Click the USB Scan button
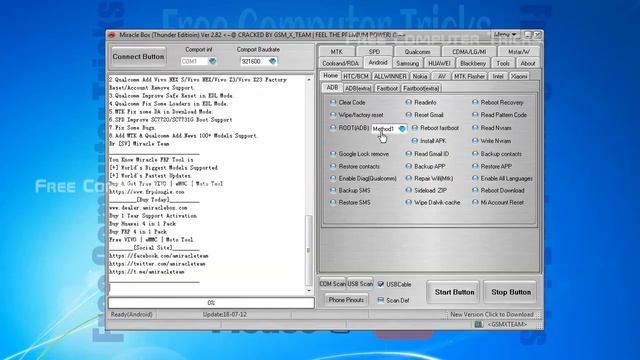640x360 pixels. tap(360, 284)
